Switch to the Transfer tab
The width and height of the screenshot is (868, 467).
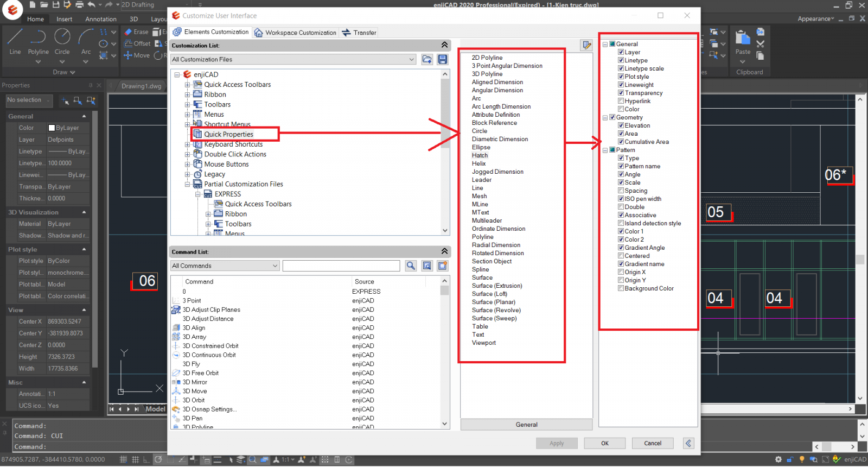(x=359, y=33)
